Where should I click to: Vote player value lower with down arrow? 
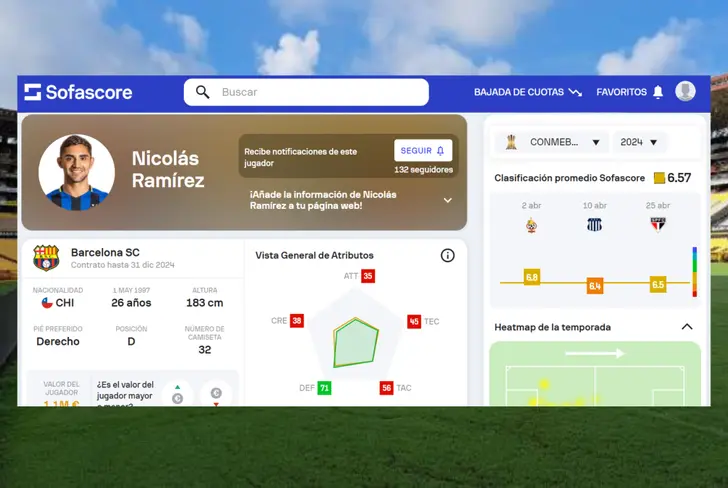(216, 395)
